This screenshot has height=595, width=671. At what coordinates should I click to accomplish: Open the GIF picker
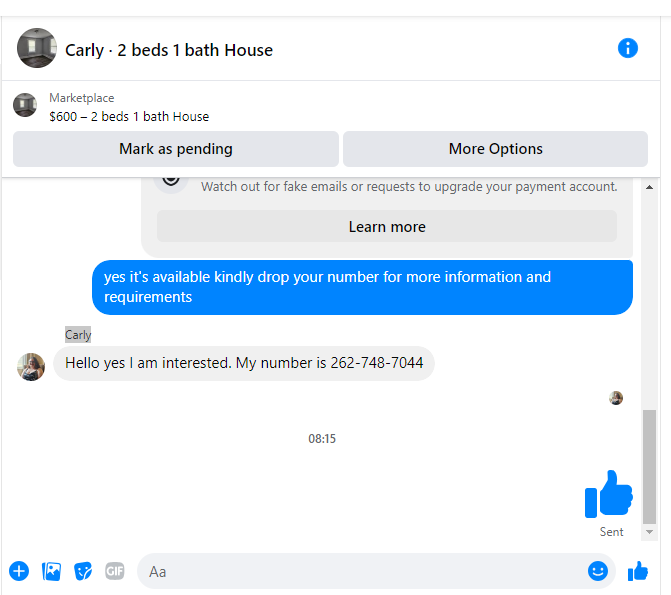pyautogui.click(x=115, y=571)
